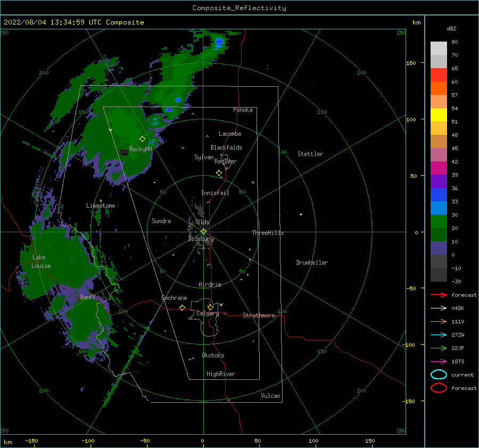
Task: Click the Lacombe label
Action: [x=230, y=134]
